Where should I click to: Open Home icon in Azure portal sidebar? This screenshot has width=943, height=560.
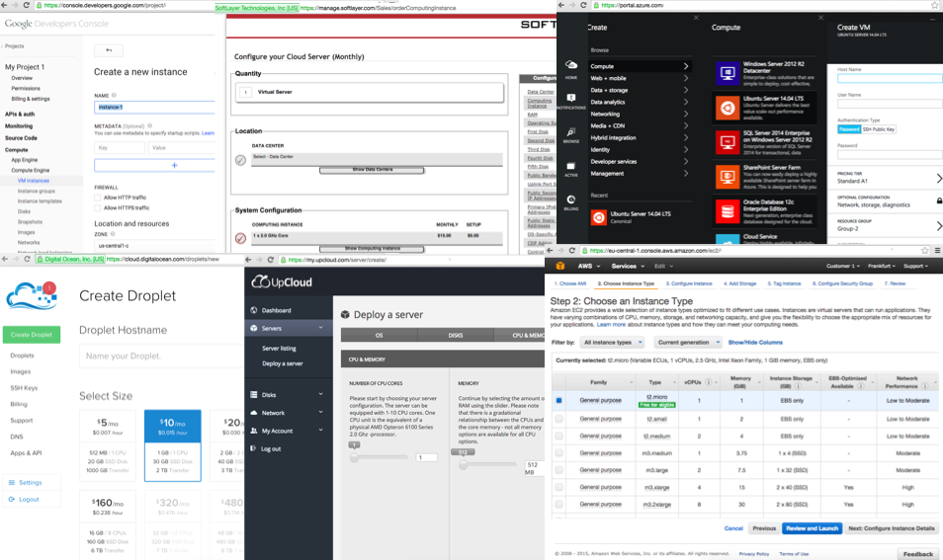coord(570,65)
